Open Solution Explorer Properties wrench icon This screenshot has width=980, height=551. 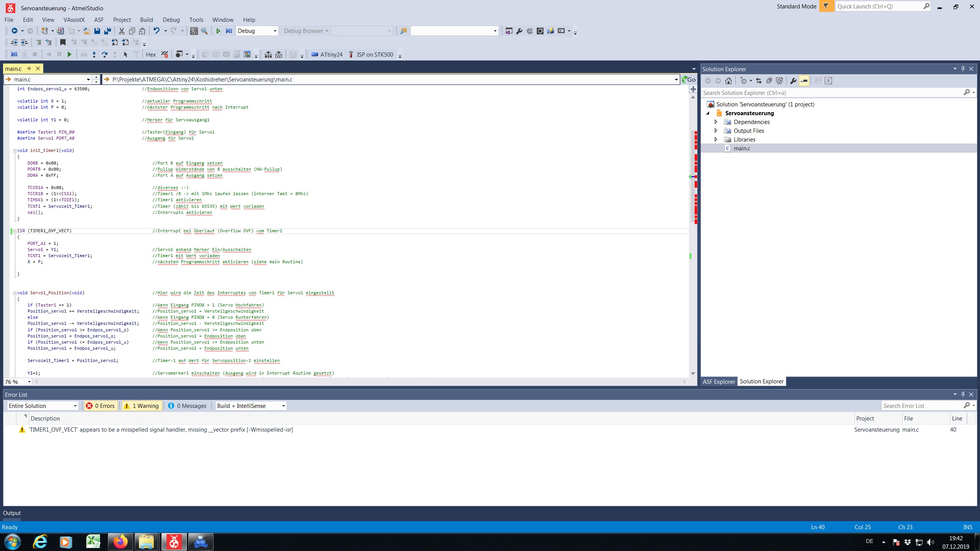[x=793, y=81]
